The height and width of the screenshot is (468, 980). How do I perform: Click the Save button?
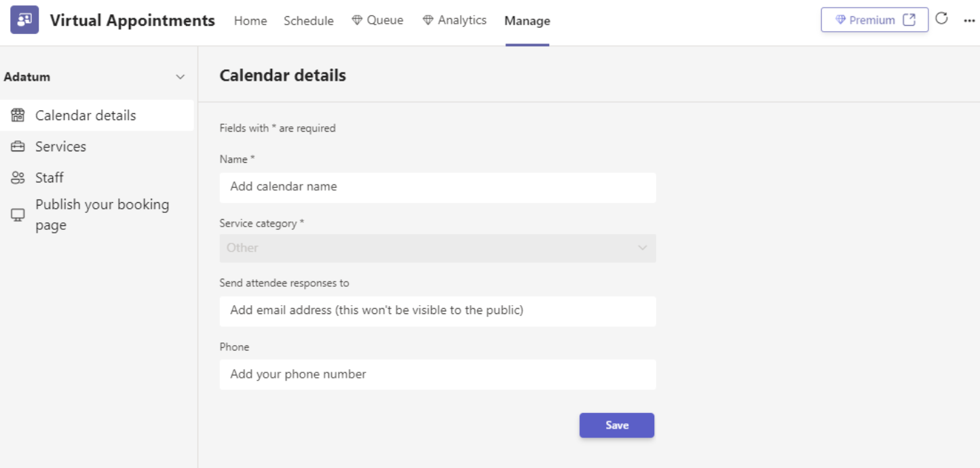[617, 425]
